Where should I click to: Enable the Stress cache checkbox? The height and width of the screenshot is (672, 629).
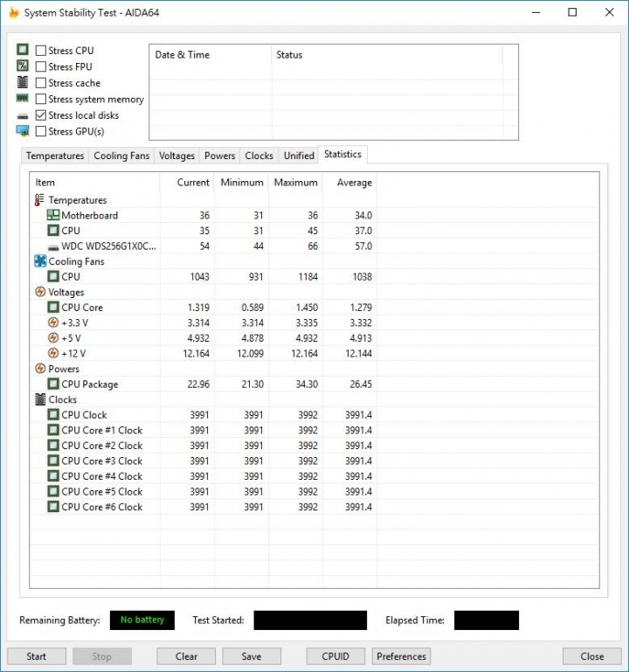tap(41, 83)
